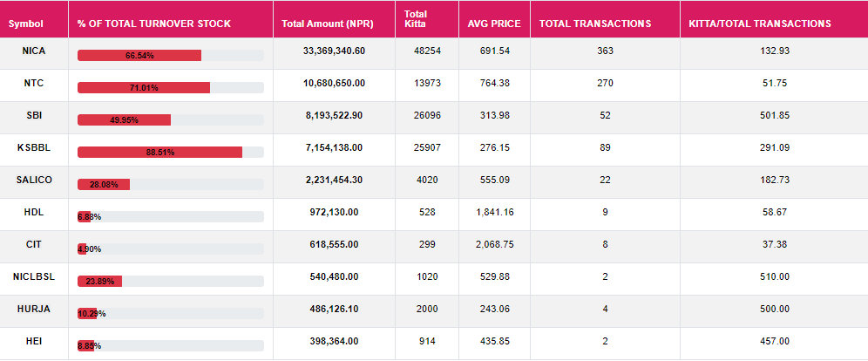Click NTC total kitta 13973
868x361 pixels.
pyautogui.click(x=427, y=83)
